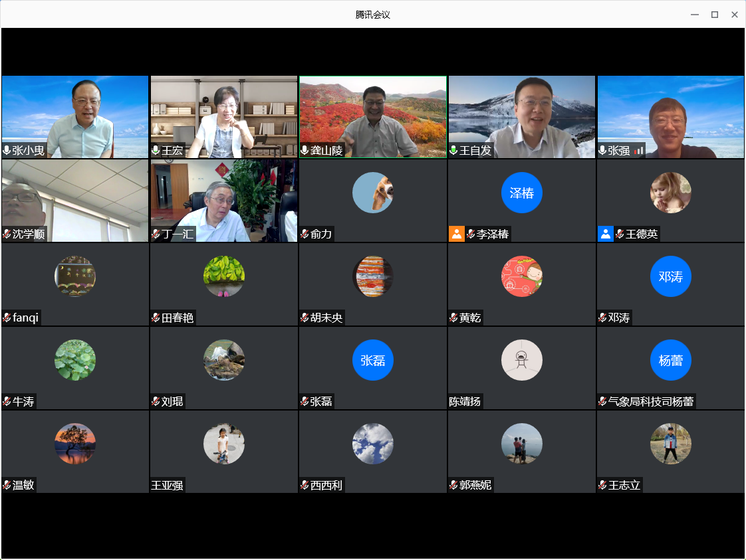Click the lotus leaf avatar of 牛涛
Screen dimensions: 746x560
tap(74, 360)
